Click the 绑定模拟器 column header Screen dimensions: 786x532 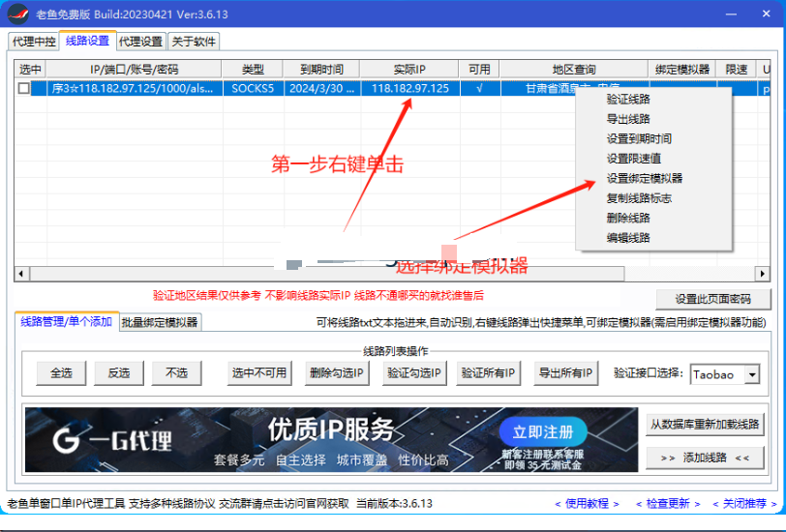[682, 69]
